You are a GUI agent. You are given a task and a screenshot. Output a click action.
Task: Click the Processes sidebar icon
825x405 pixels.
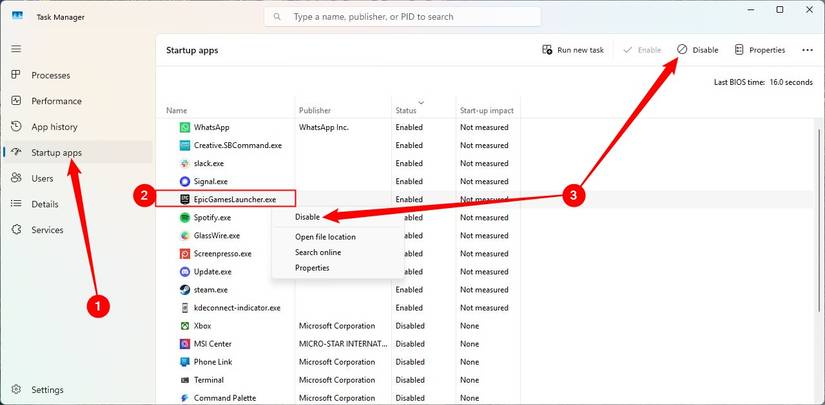pos(16,75)
